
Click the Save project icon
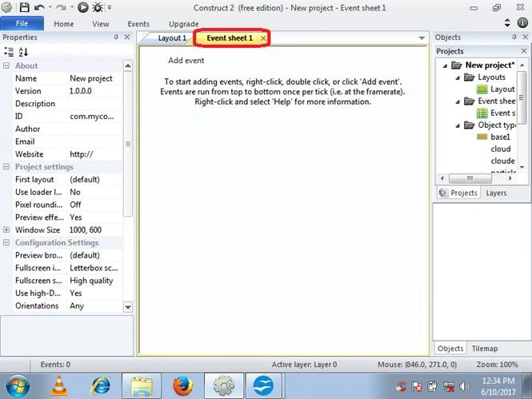[x=24, y=7]
